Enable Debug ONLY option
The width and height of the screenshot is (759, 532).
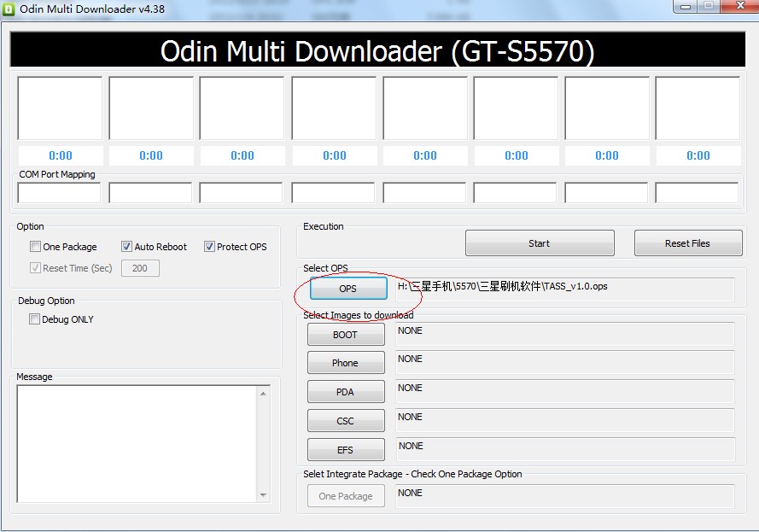[x=34, y=319]
